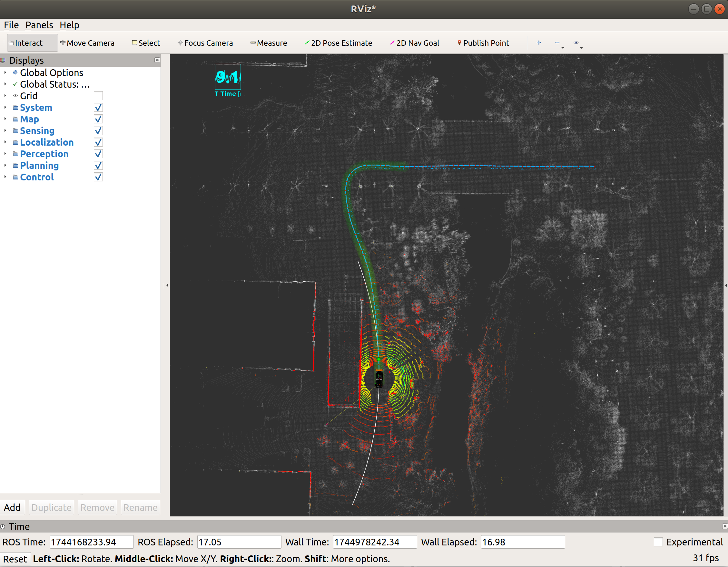Close the Displays panel
The height and width of the screenshot is (567, 728).
(157, 60)
